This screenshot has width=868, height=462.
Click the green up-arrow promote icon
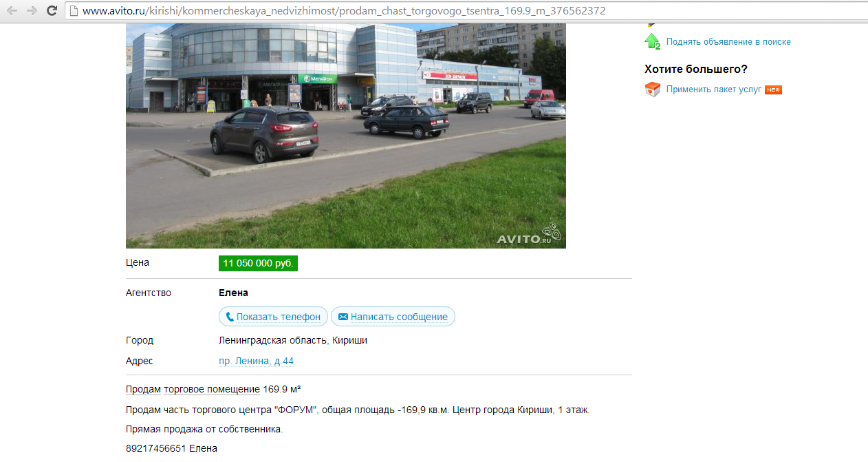(652, 41)
